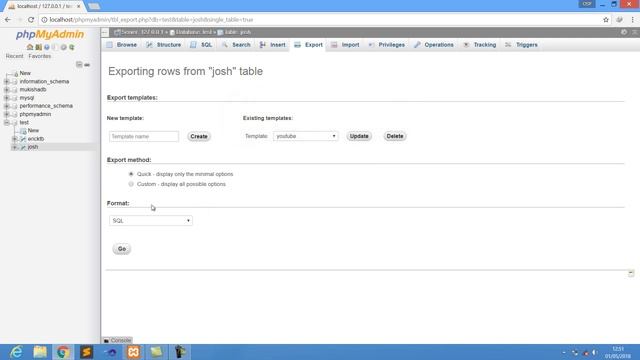Click the sticky notes icon in taskbar

(x=157, y=352)
